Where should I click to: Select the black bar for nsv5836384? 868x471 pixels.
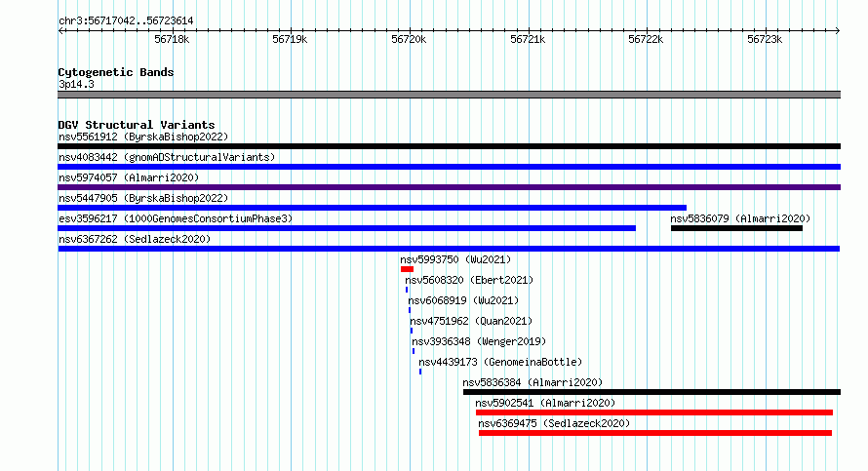652,392
